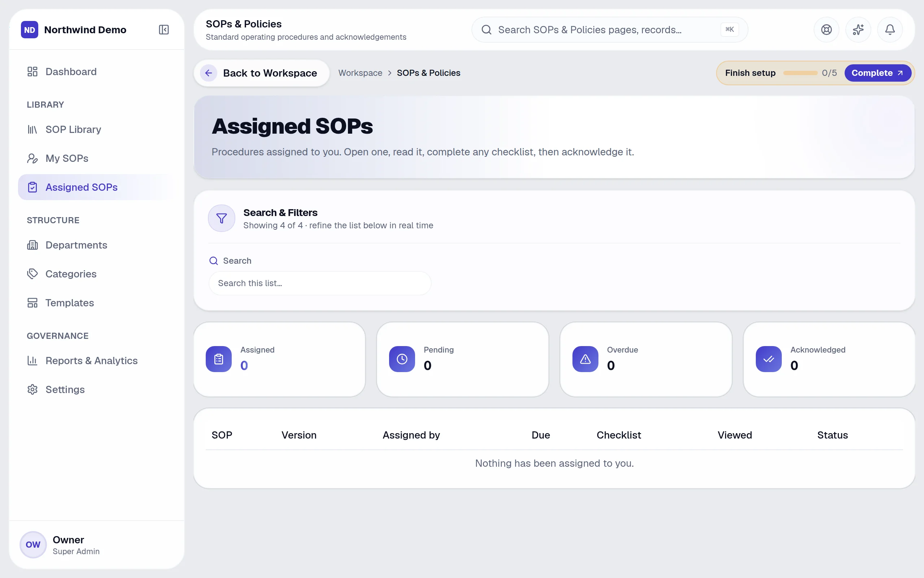Collapse the sidebar panel icon
This screenshot has height=578, width=924.
tap(164, 30)
